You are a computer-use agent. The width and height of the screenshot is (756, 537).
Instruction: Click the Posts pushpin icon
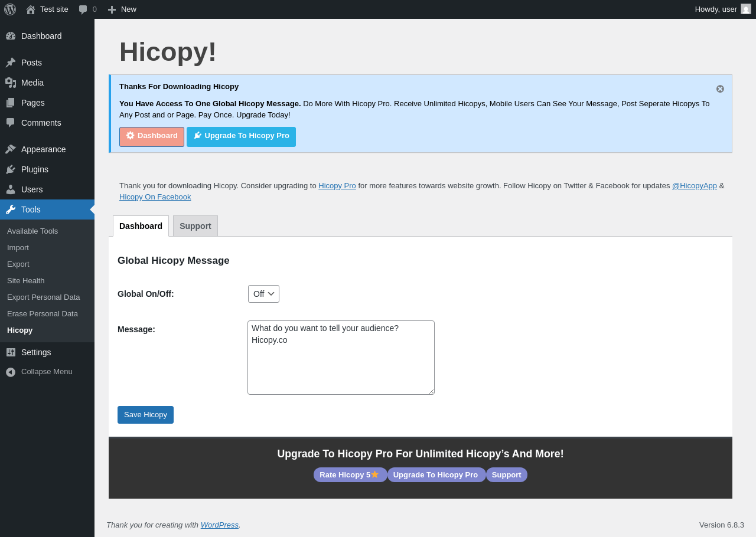[x=11, y=63]
